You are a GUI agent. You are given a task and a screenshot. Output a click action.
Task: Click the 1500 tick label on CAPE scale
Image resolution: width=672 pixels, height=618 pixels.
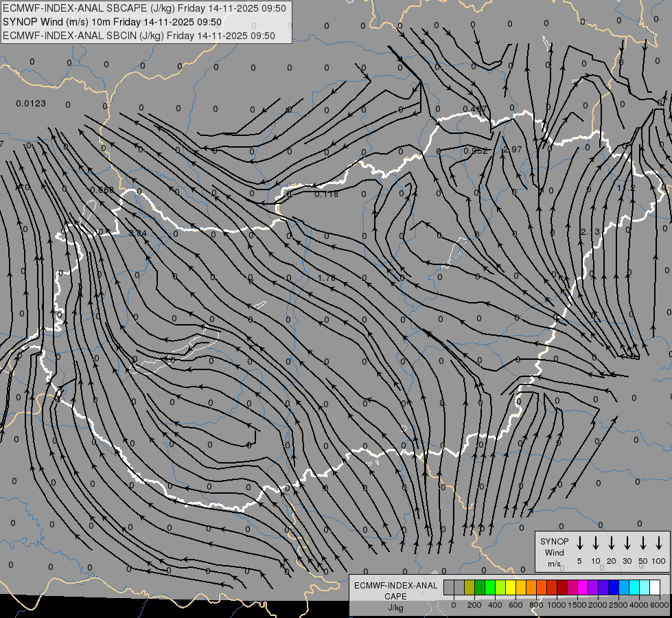pos(577,605)
